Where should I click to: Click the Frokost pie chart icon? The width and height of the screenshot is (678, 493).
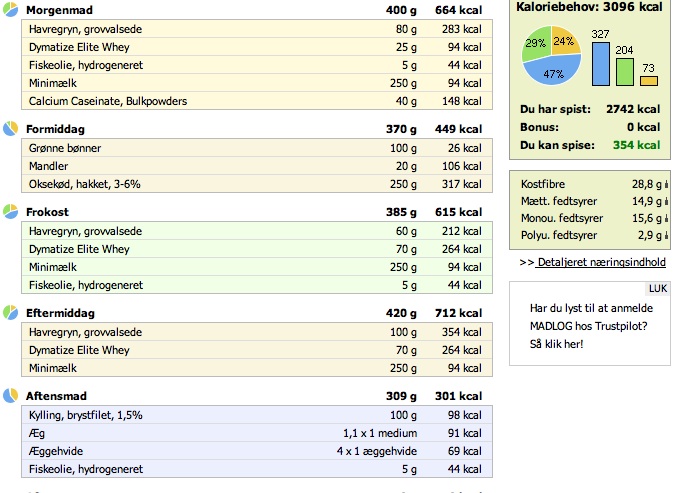10,211
